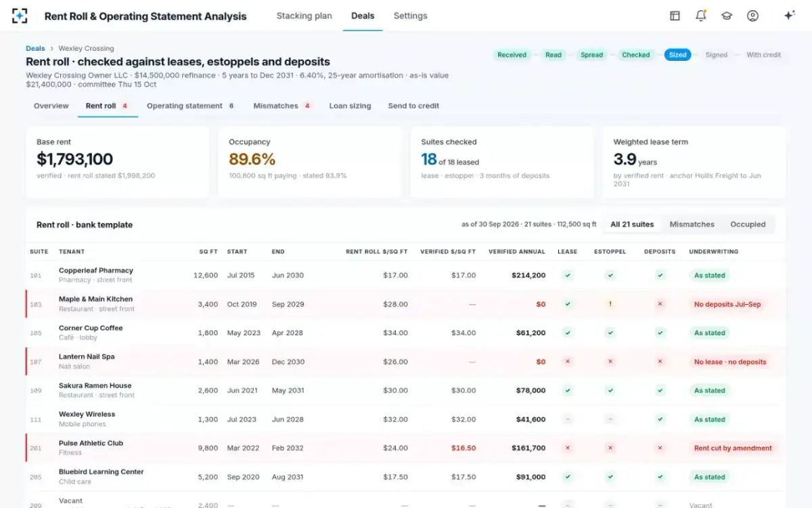
Task: Click the app logo icon
Action: click(x=20, y=16)
